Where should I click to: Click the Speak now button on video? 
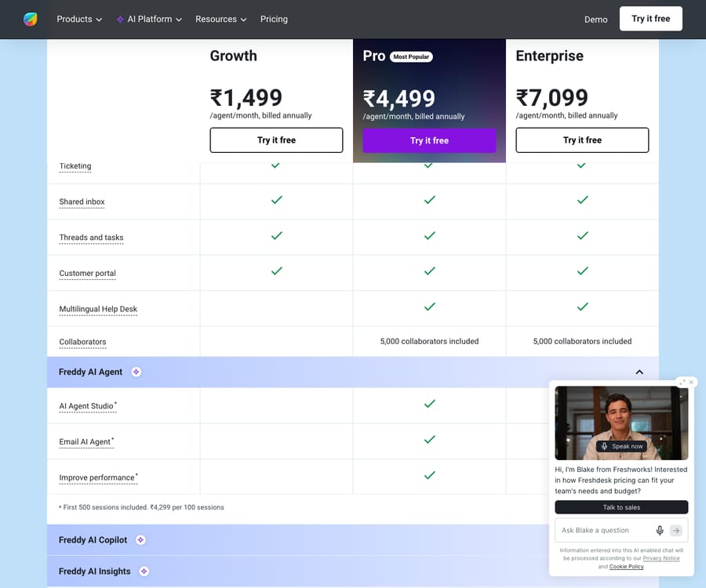coord(622,446)
